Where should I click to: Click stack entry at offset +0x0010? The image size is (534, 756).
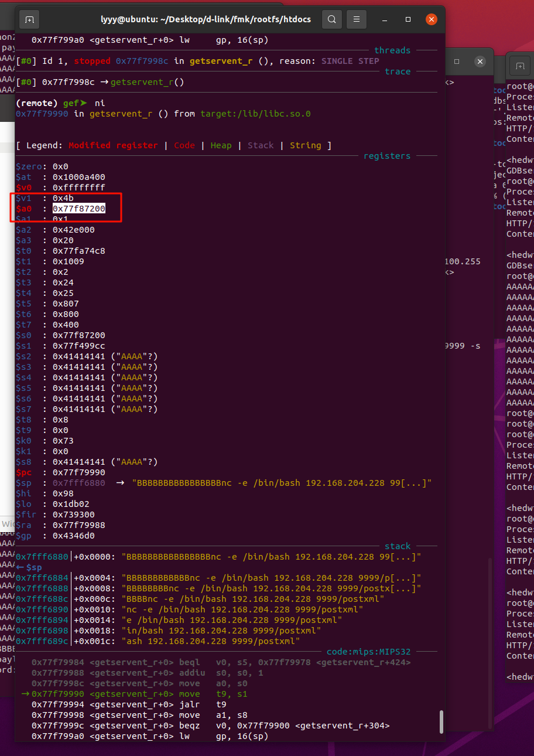click(x=189, y=609)
